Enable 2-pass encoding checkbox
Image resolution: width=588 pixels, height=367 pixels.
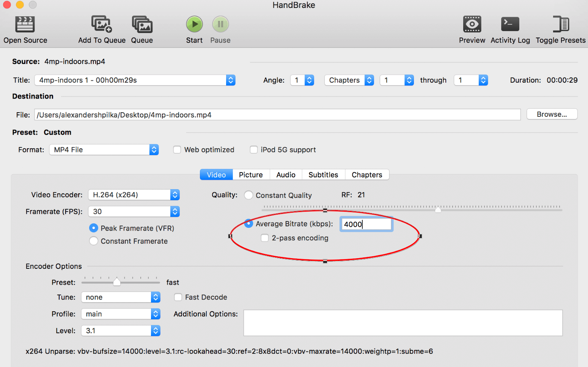[x=265, y=238]
